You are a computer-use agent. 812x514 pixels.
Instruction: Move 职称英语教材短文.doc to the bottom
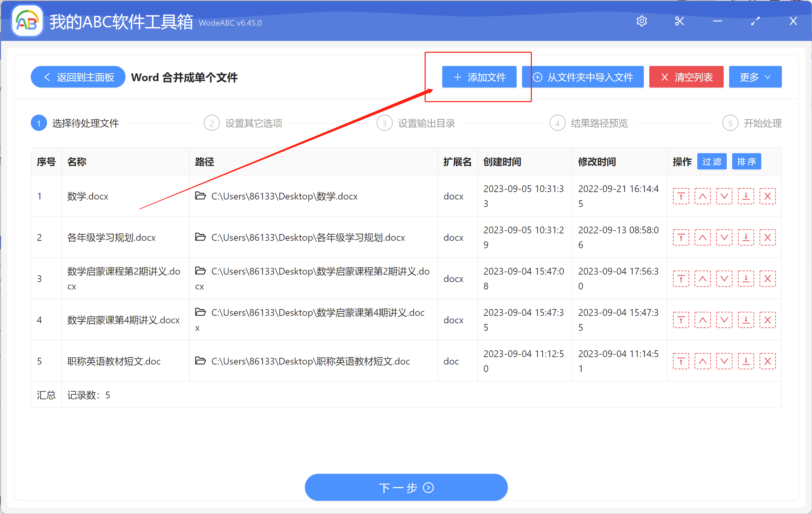746,361
